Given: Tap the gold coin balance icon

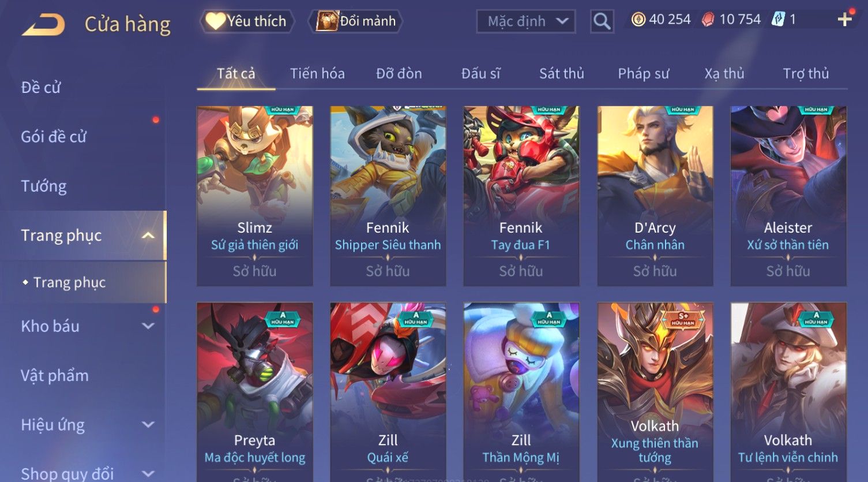Looking at the screenshot, I should (638, 20).
